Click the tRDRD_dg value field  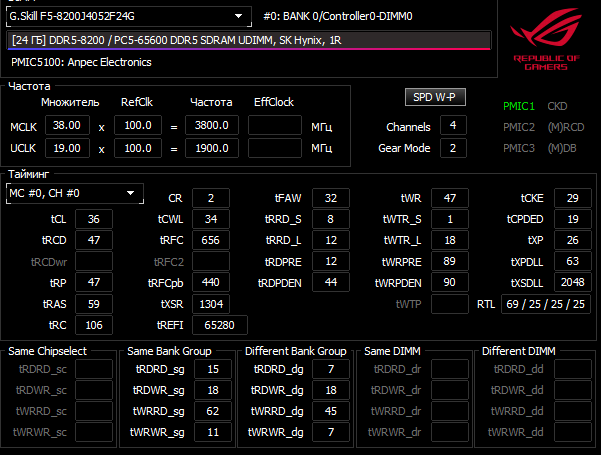pos(331,369)
